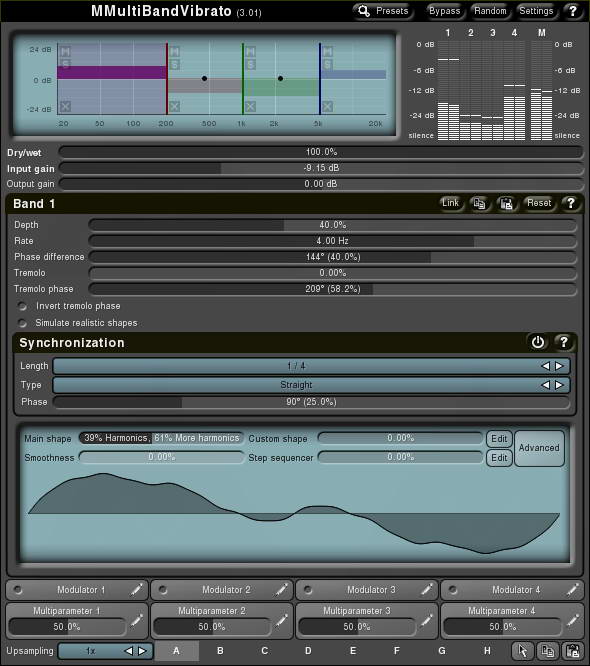Increase Upsampling with right arrow
This screenshot has height=666, width=590.
[142, 651]
